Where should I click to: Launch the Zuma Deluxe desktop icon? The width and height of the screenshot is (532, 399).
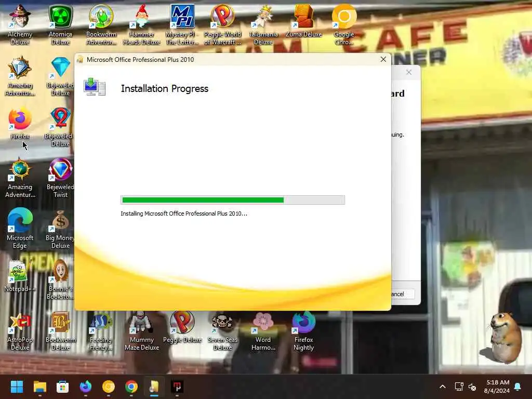(x=303, y=21)
